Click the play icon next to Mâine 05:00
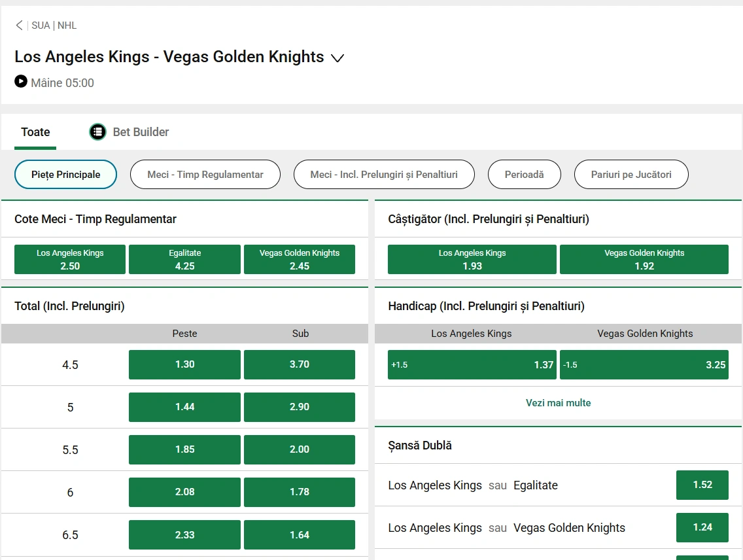This screenshot has width=743, height=560. (x=20, y=82)
